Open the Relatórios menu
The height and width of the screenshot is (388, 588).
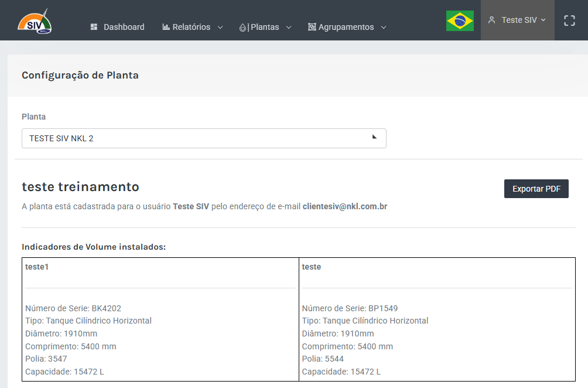point(192,27)
